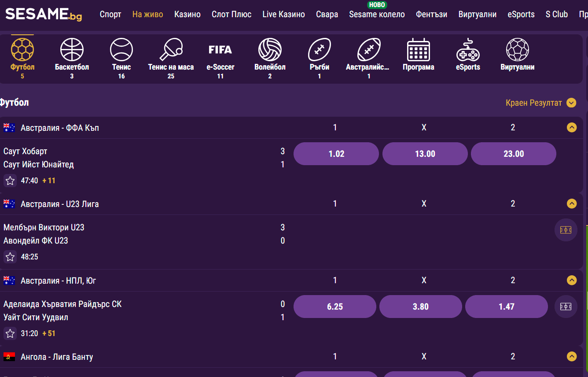
Task: Open pitch view for Мелбърн Виктори U23 match
Action: 566,230
